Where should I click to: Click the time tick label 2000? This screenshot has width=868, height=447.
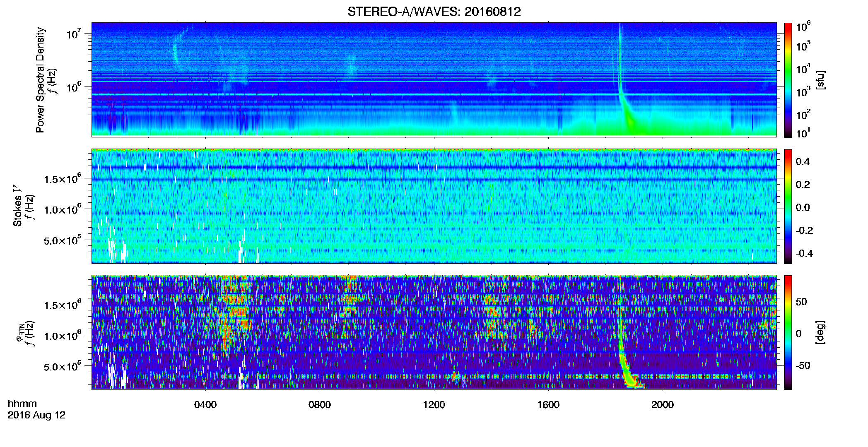[663, 404]
